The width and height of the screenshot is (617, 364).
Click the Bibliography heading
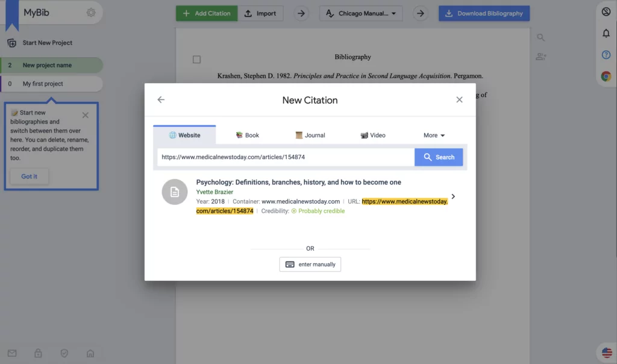click(352, 57)
